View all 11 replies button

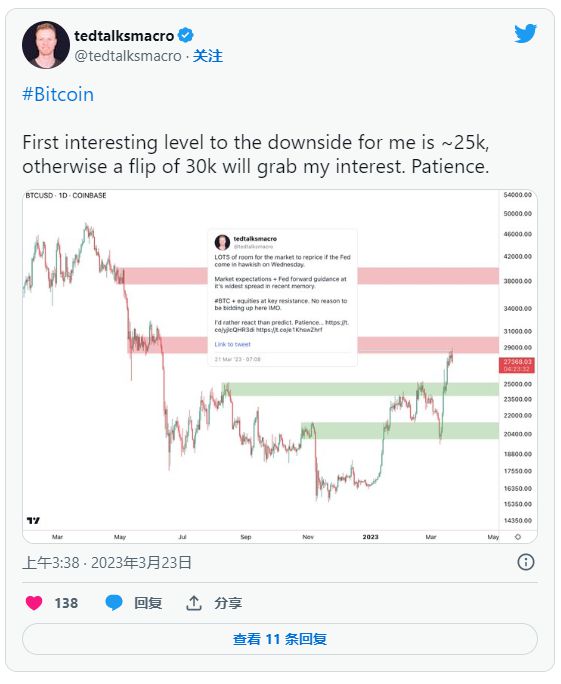click(280, 639)
